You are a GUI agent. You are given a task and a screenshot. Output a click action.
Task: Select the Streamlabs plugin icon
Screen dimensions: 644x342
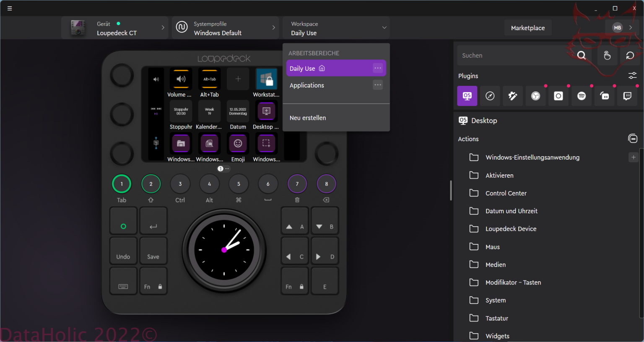pos(605,96)
